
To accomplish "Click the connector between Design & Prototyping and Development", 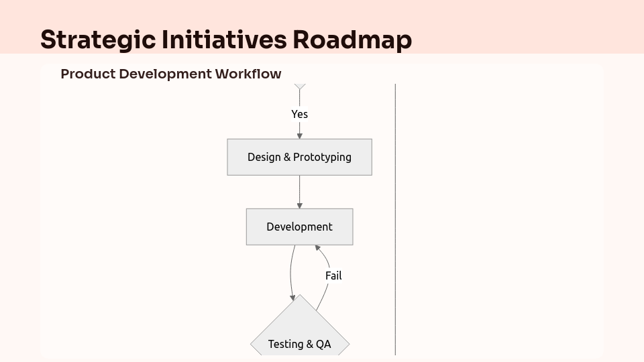I will [x=299, y=190].
